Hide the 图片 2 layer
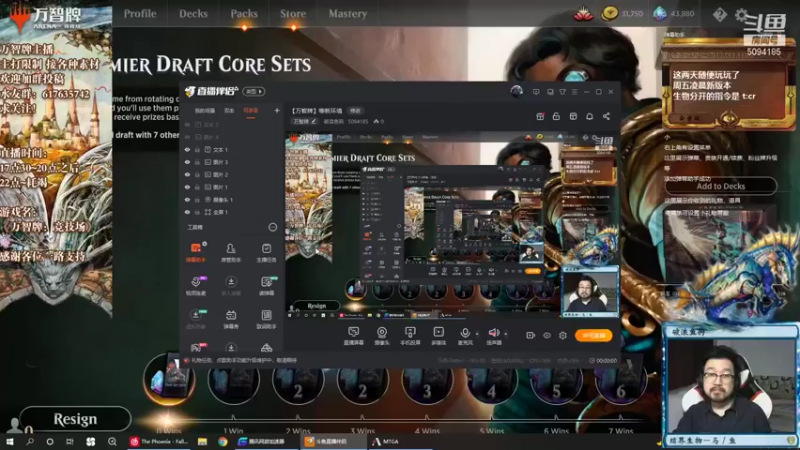Screen dimensions: 800x450 click(187, 175)
